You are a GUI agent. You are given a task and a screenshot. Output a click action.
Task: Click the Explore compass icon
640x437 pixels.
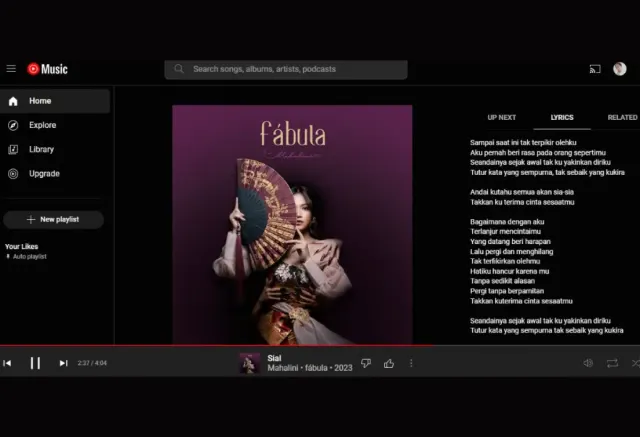(13, 125)
